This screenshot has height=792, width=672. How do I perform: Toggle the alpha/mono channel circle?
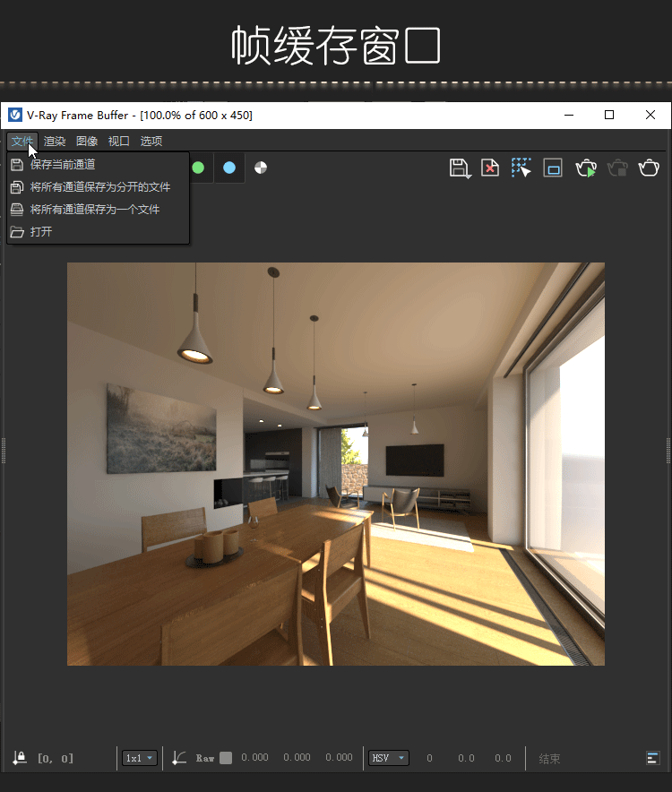(x=261, y=168)
